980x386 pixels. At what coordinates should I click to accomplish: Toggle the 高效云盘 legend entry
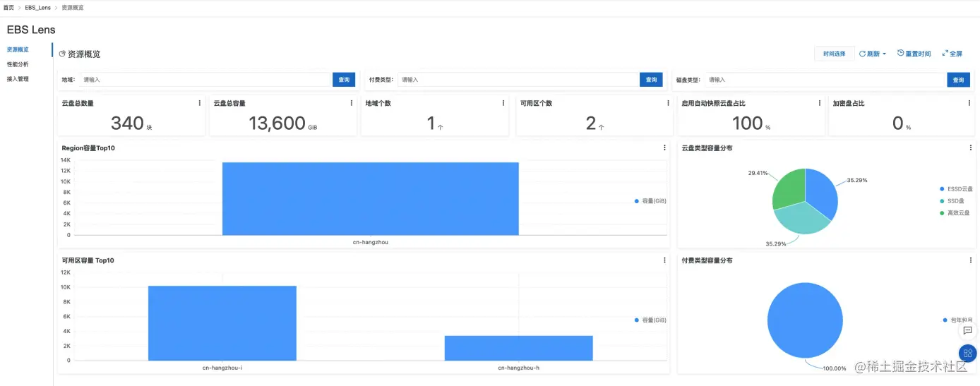956,212
